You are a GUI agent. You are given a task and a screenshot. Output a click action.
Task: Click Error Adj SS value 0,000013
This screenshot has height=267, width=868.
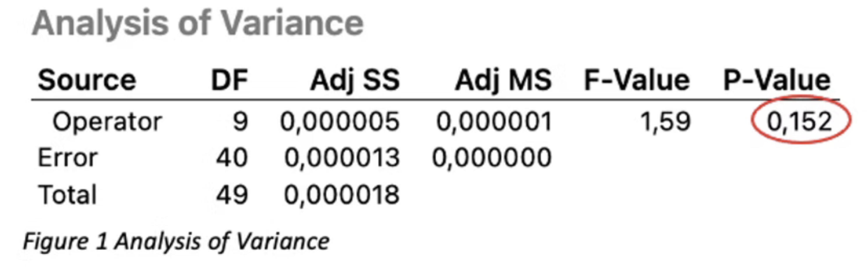click(342, 158)
